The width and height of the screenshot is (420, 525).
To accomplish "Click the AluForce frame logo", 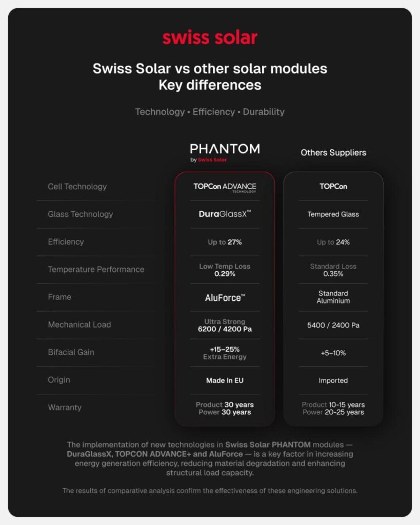I will click(x=225, y=297).
